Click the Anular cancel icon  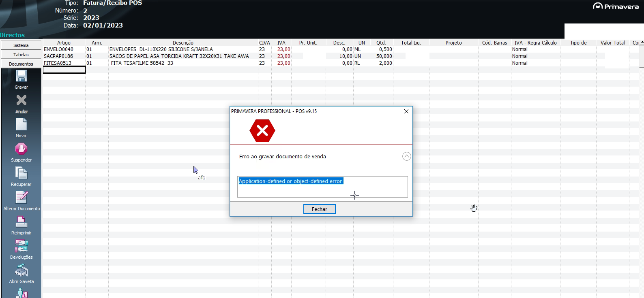(x=21, y=100)
